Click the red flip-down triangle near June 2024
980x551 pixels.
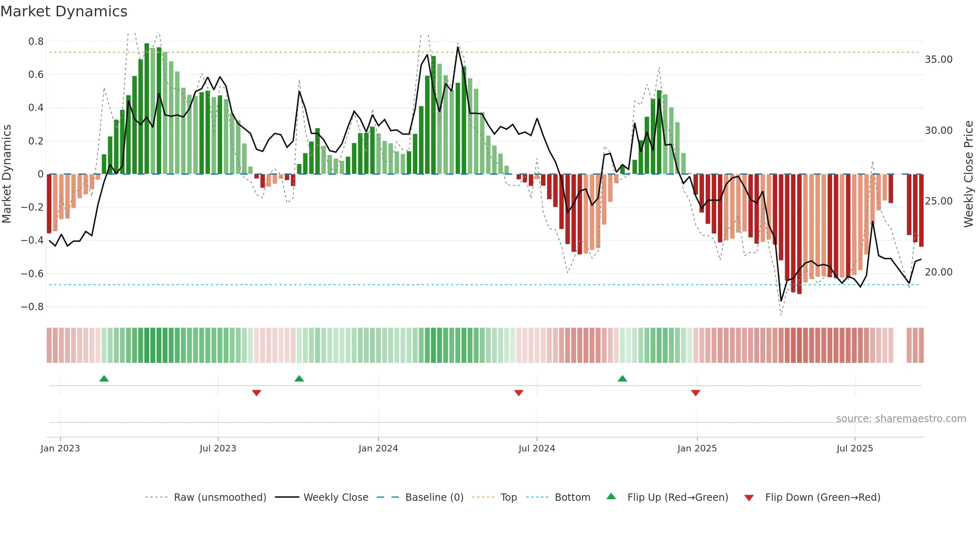click(x=519, y=393)
